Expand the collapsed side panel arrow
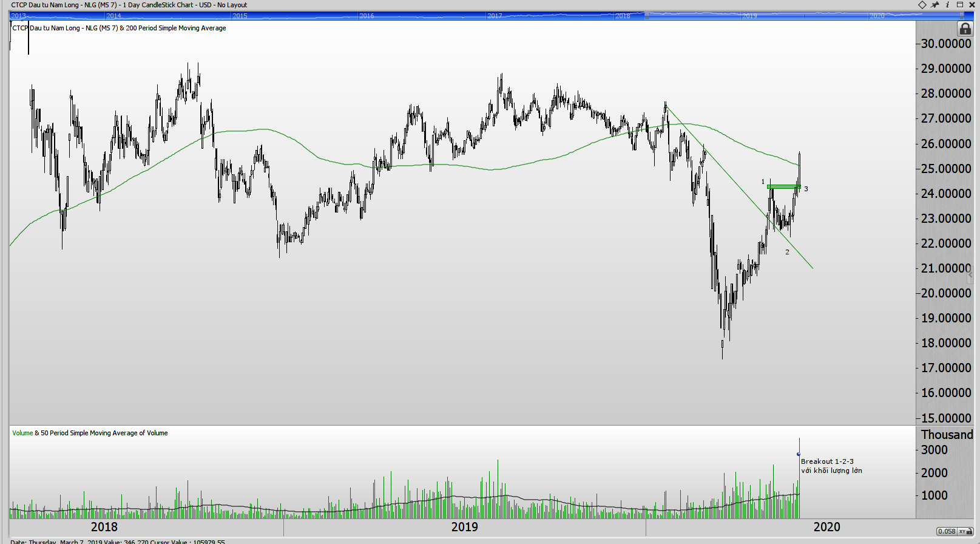980x544 pixels. pyautogui.click(x=970, y=275)
